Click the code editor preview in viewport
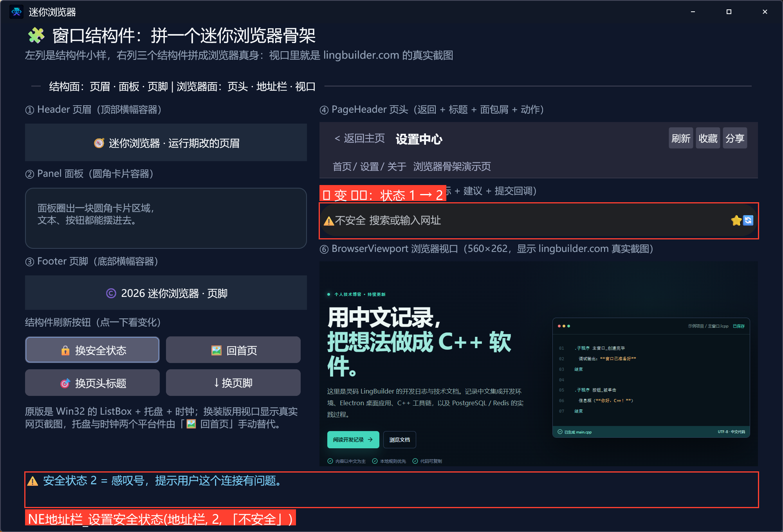 (651, 377)
